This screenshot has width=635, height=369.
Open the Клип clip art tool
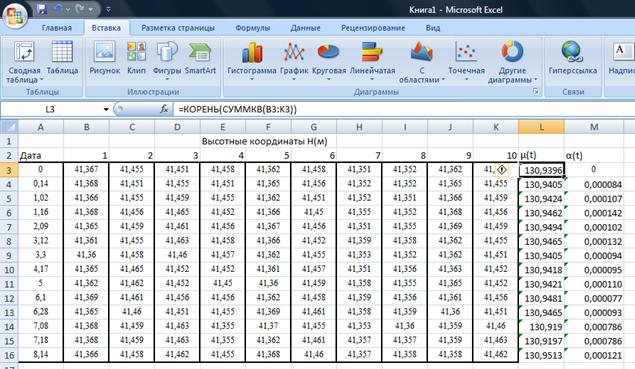(x=136, y=58)
